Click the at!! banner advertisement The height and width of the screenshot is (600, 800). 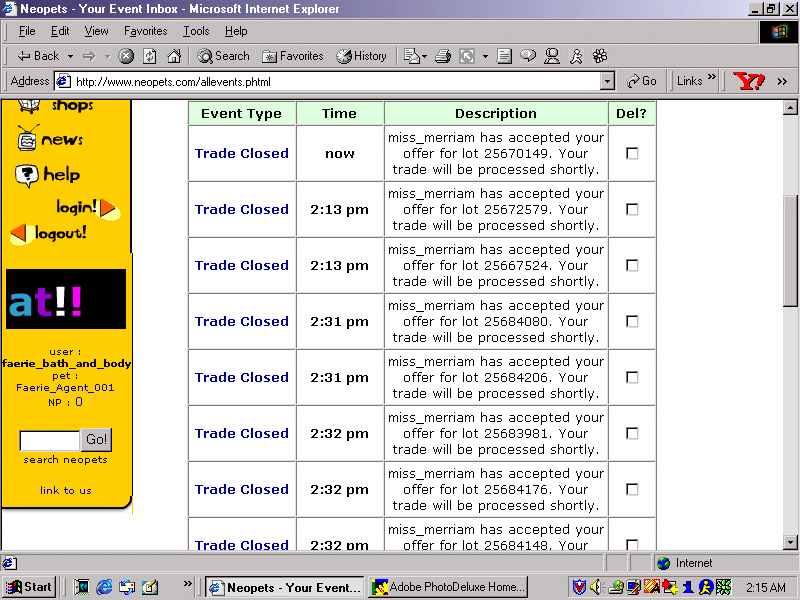click(66, 299)
